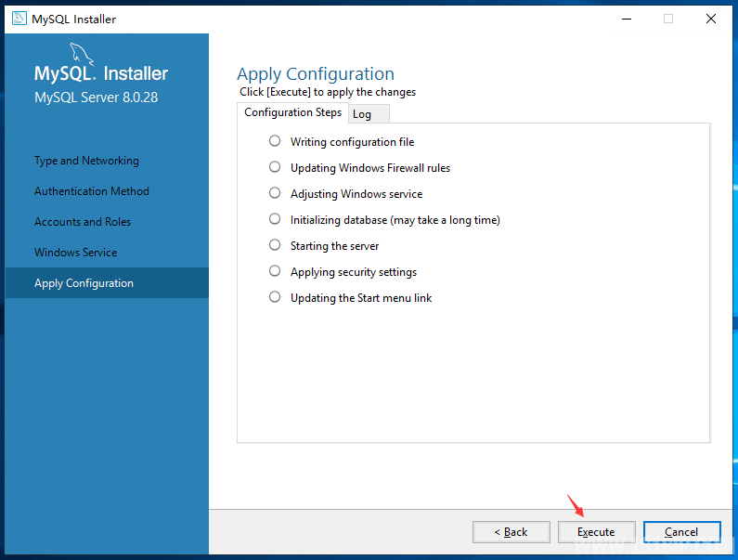Screen dimensions: 738x560
Task: Click the MySQL Installer title bar icon
Action: (x=19, y=19)
